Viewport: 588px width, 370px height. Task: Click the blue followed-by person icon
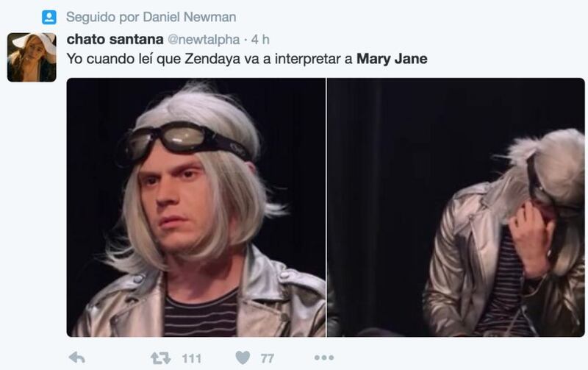(49, 17)
